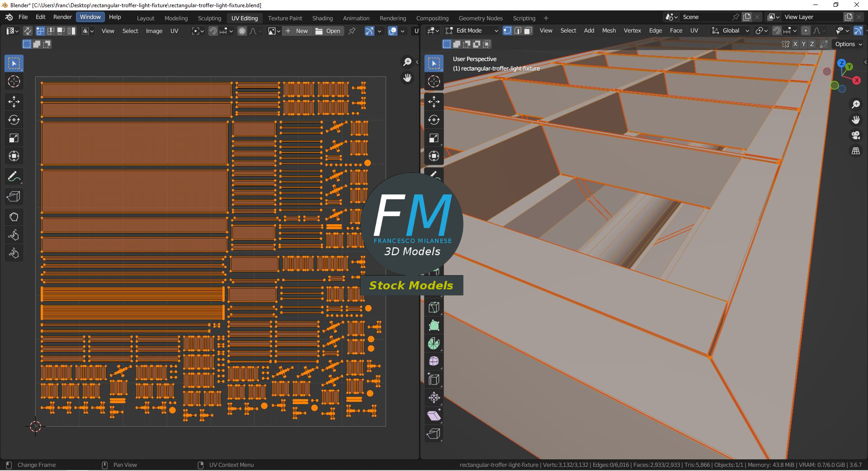Select the Transform tool in UV editor
Viewport: 868px width, 471px height.
pos(14,156)
